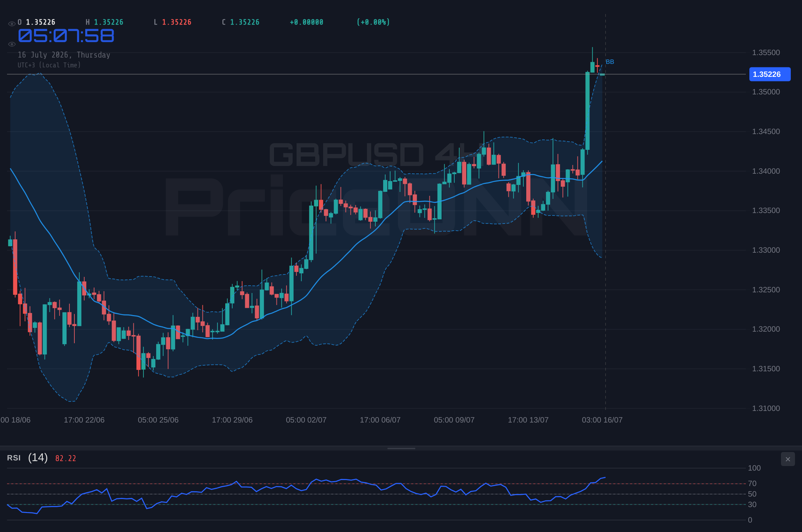Click the high value H 1.35226
The height and width of the screenshot is (532, 802).
[105, 22]
